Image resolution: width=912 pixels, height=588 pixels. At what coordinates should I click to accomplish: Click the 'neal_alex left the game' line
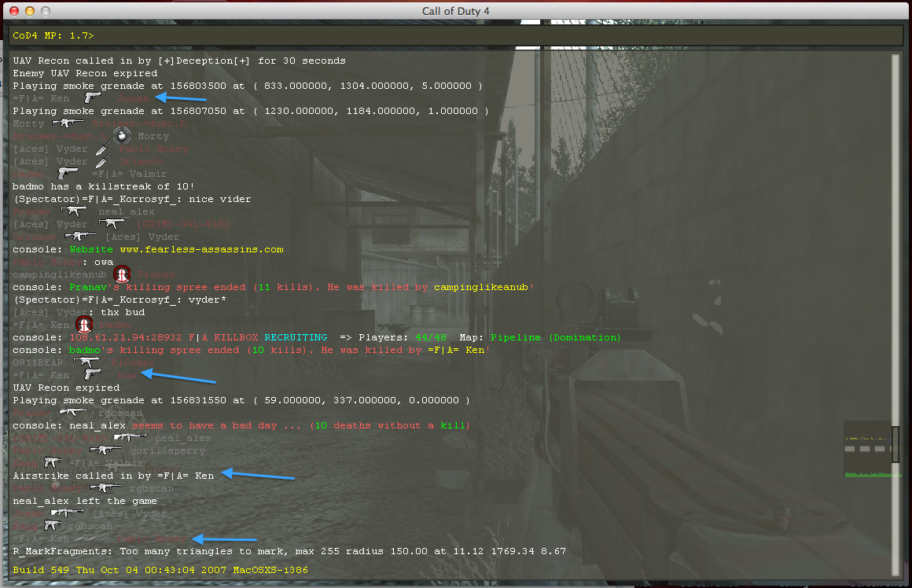pos(85,501)
